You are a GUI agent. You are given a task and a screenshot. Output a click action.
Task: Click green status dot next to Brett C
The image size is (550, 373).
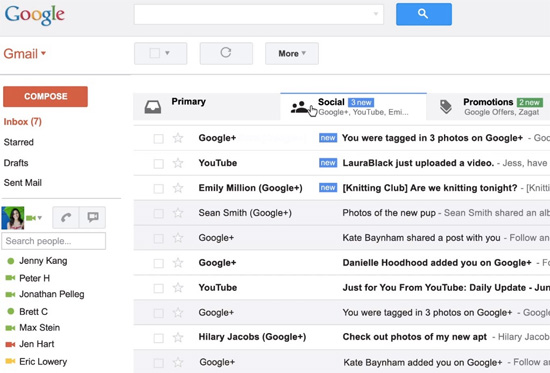pyautogui.click(x=11, y=311)
